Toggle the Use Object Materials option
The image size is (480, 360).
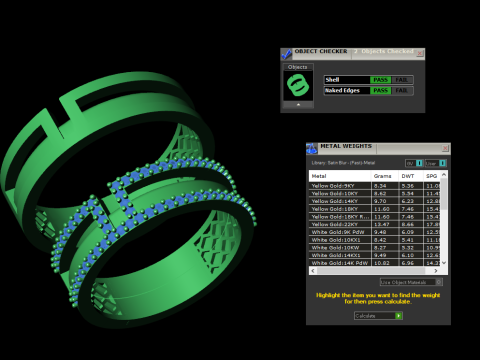pos(411,282)
